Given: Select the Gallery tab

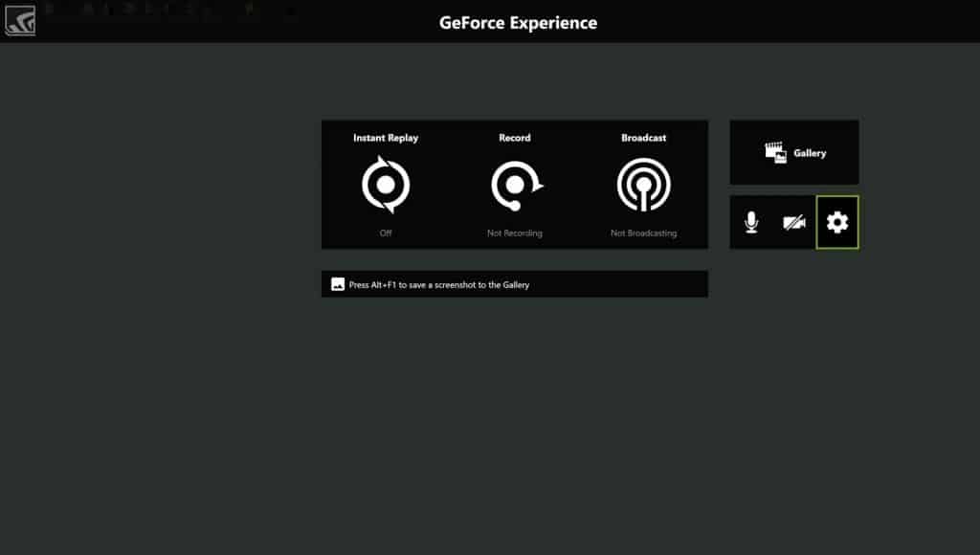Looking at the screenshot, I should [x=793, y=151].
